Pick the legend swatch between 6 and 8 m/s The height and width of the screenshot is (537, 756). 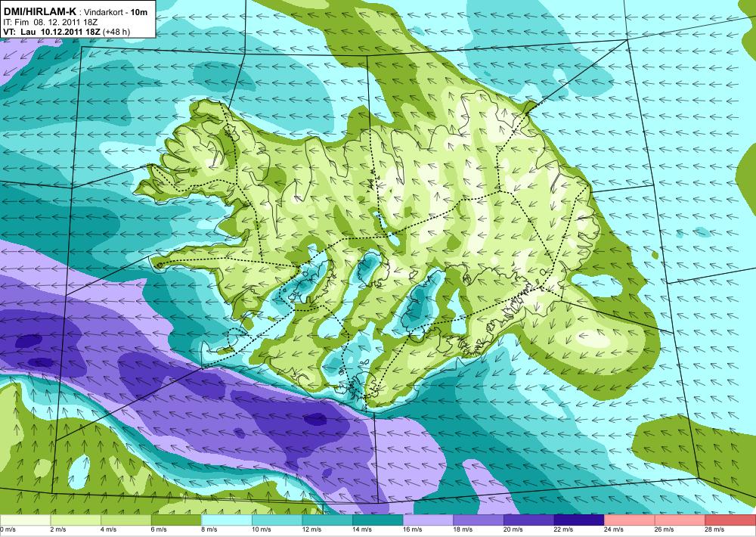(x=176, y=520)
